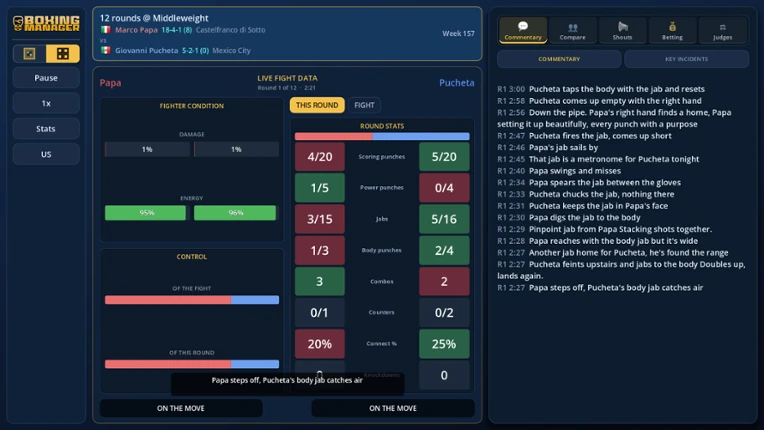This screenshot has width=764, height=430.
Task: Click Papa's 1% damage bar
Action: (x=147, y=150)
